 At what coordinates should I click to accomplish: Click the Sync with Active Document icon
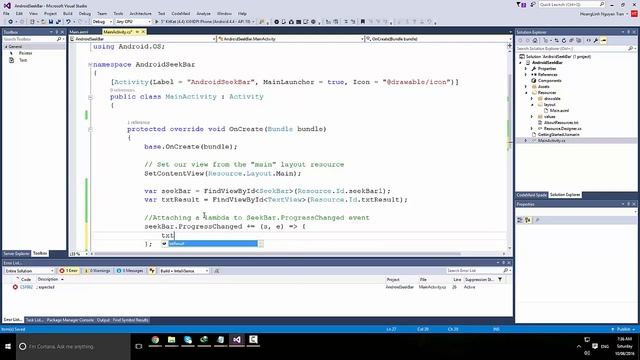tap(556, 40)
